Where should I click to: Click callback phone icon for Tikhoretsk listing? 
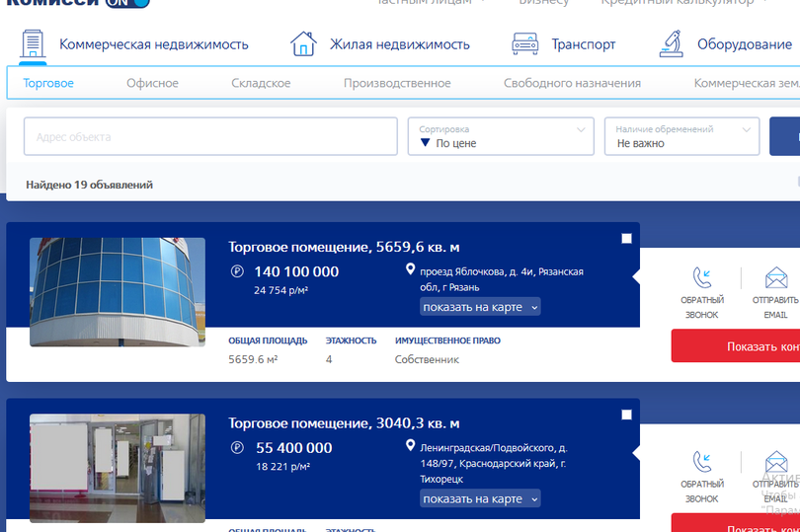pyautogui.click(x=702, y=461)
